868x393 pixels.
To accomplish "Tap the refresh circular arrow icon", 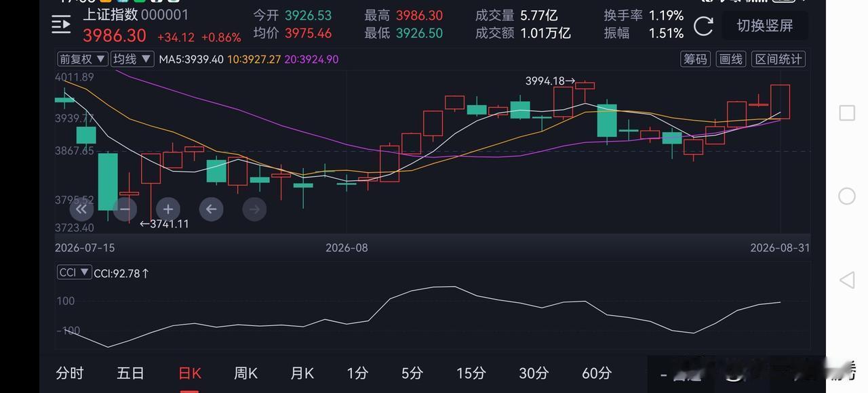I will pyautogui.click(x=704, y=26).
